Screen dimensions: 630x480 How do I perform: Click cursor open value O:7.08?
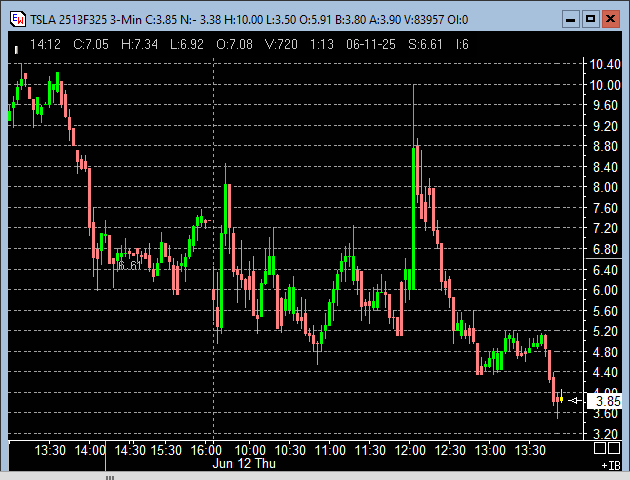[x=234, y=44]
